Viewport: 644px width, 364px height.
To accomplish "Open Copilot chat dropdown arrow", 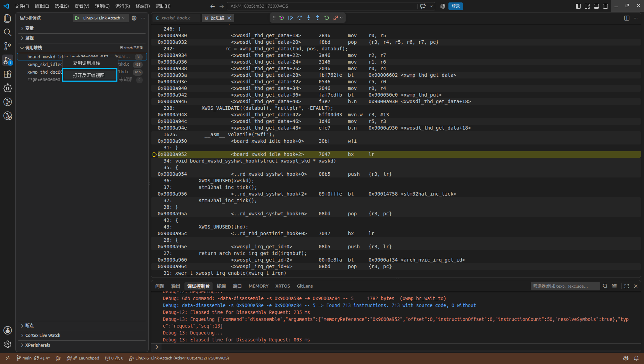I will coord(431,6).
